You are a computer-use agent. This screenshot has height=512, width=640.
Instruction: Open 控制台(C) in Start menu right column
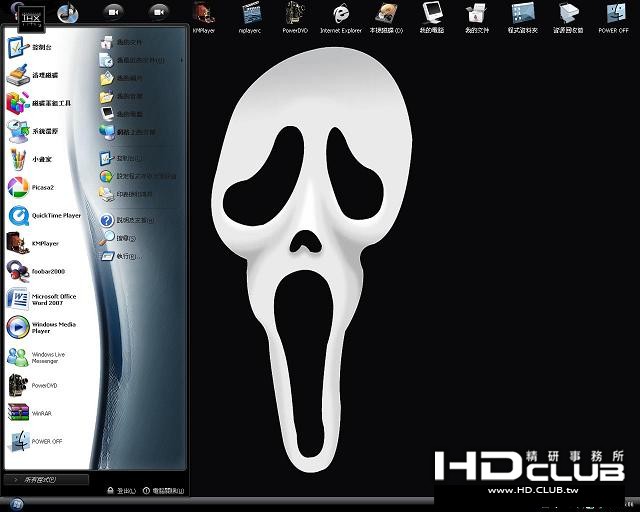click(x=121, y=158)
